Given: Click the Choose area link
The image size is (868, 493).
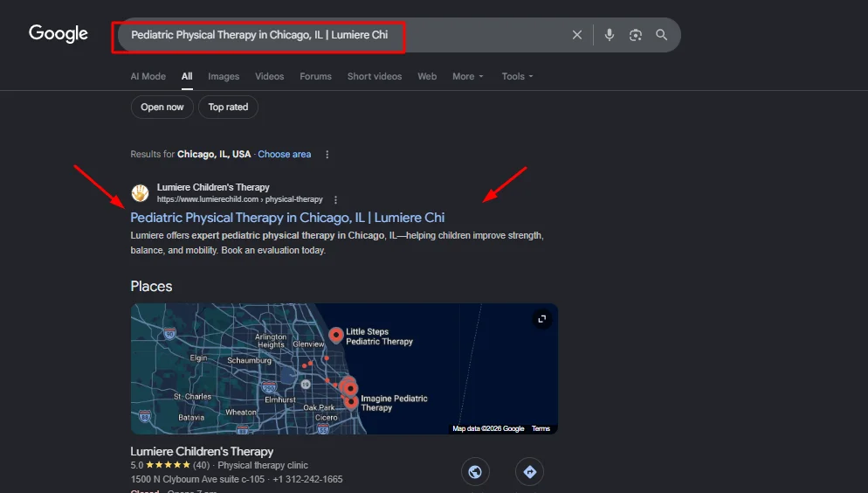Looking at the screenshot, I should coord(285,154).
